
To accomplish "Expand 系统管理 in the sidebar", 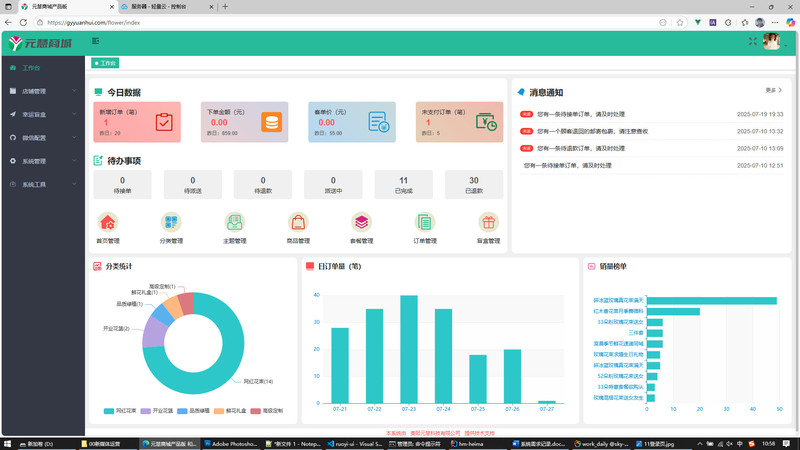I will (43, 161).
